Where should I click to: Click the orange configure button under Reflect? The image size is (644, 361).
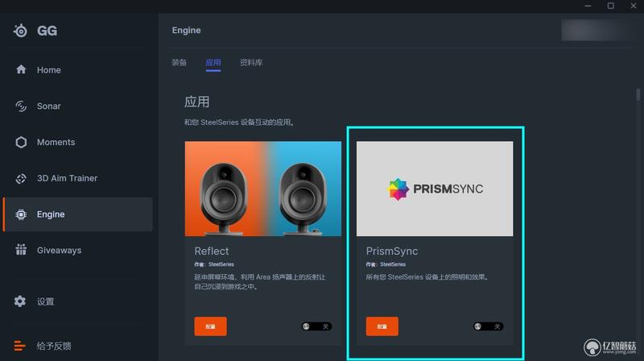pyautogui.click(x=210, y=326)
